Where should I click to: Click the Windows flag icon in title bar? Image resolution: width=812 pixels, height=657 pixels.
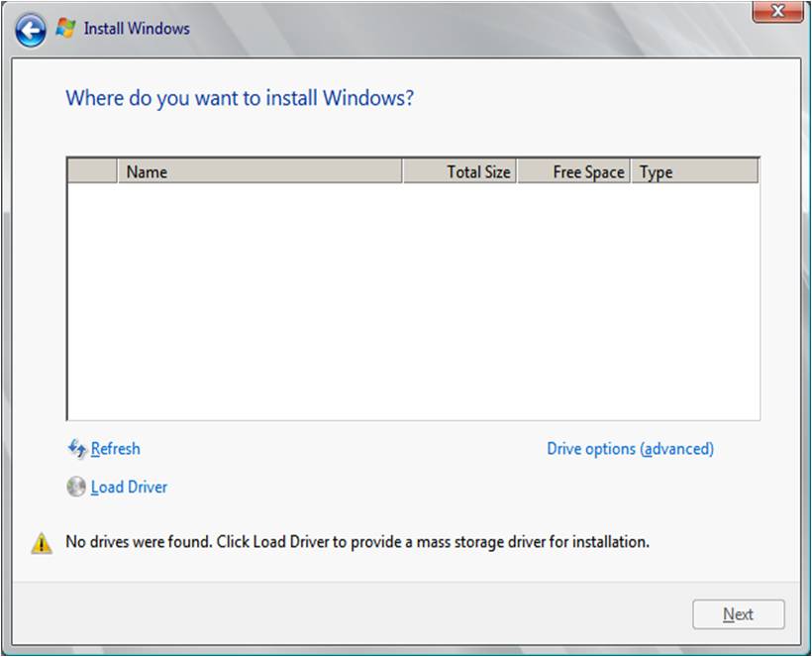65,29
